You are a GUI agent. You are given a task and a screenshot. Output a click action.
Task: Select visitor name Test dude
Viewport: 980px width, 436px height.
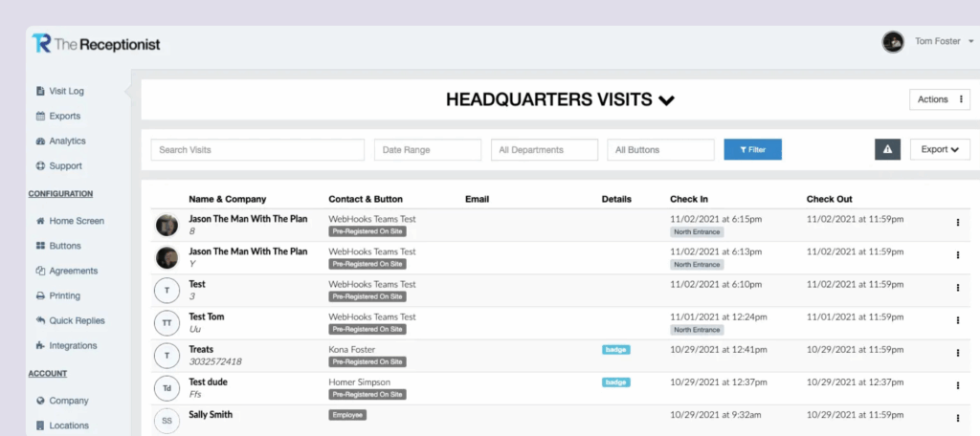[208, 381]
